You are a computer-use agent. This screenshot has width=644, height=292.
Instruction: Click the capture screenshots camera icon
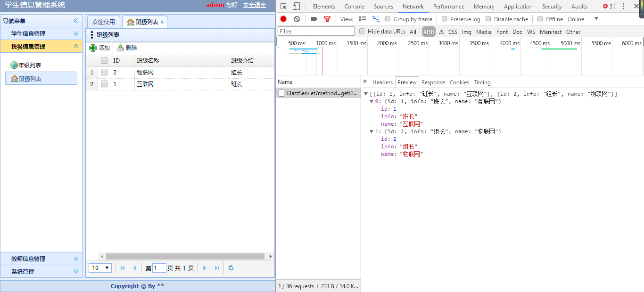click(314, 19)
